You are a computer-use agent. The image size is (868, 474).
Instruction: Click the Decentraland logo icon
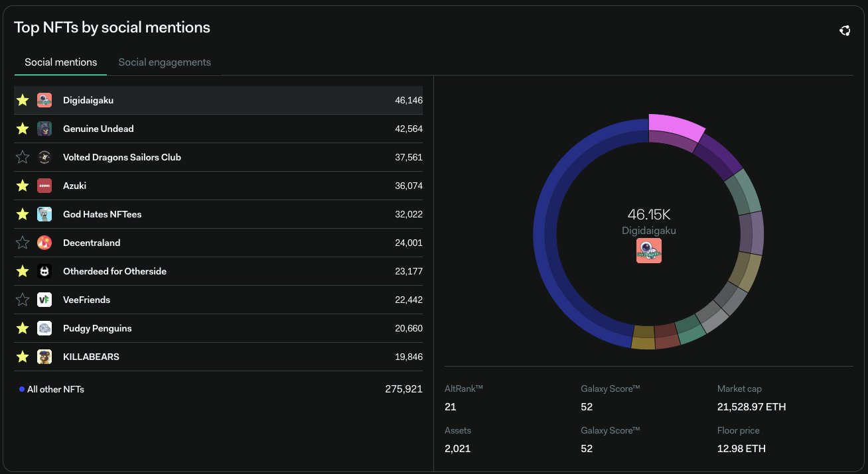click(44, 243)
